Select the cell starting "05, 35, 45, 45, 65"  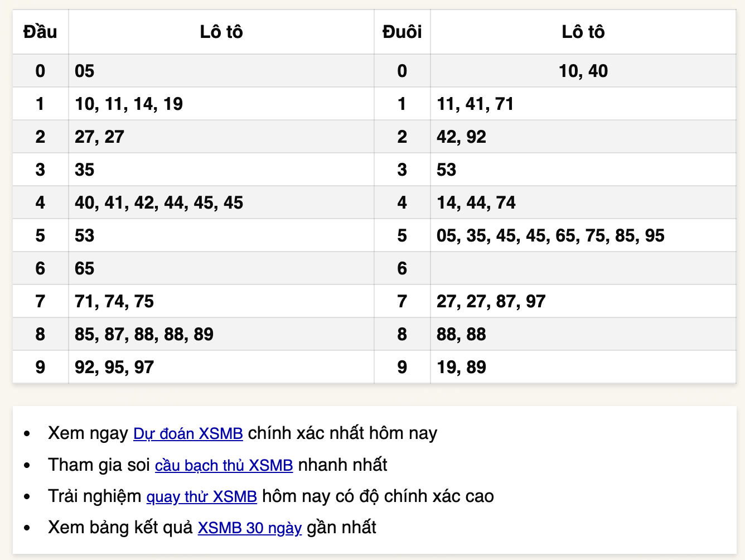coord(550,235)
